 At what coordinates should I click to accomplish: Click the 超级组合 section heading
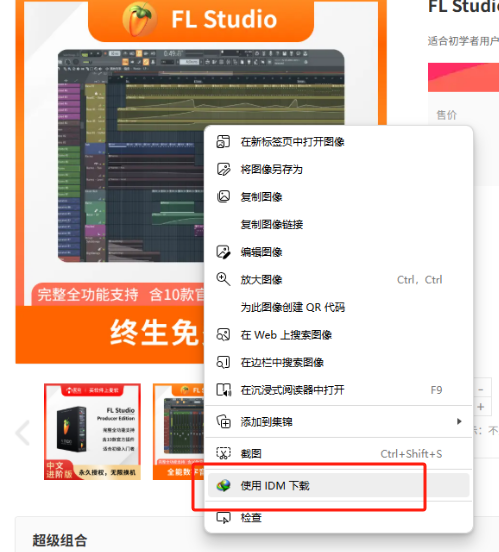[60, 540]
